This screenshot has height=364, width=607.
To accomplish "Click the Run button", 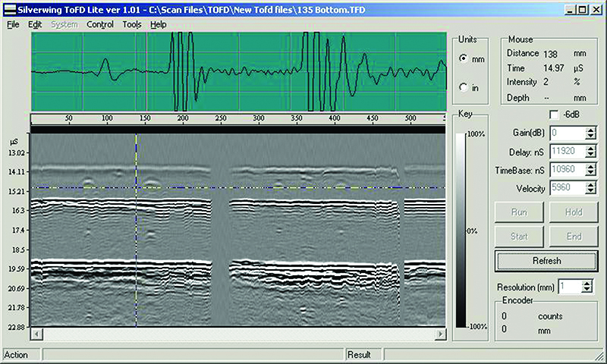I will pyautogui.click(x=519, y=212).
